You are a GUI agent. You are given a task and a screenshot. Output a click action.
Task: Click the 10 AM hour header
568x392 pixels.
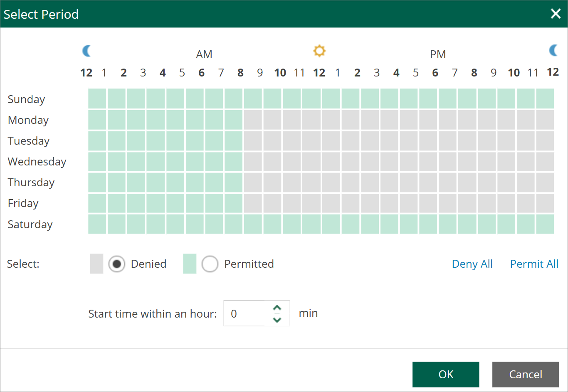[280, 73]
